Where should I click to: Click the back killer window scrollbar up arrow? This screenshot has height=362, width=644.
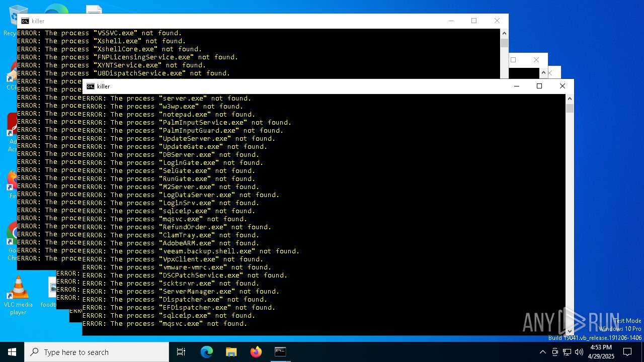[504, 33]
